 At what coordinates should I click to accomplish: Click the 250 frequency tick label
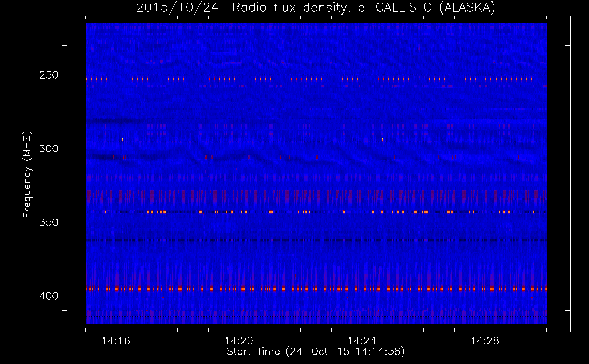tap(49, 75)
